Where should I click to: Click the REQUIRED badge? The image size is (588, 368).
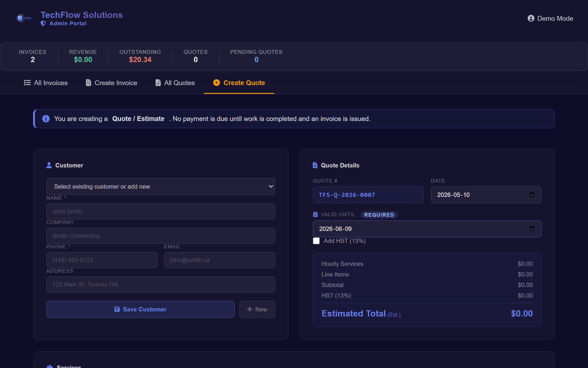tap(379, 215)
